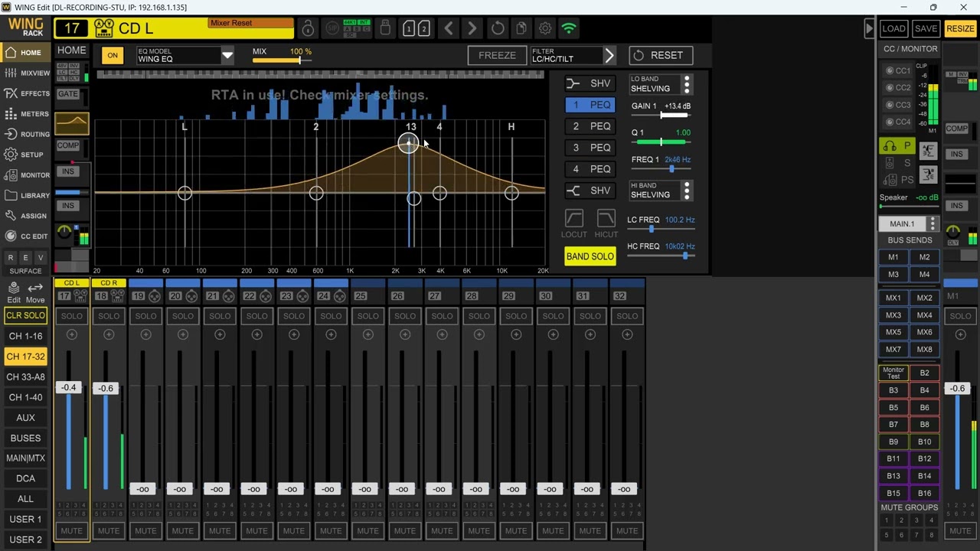The width and height of the screenshot is (980, 551).
Task: Open the ROUTING section in sidebar
Action: pos(27,134)
